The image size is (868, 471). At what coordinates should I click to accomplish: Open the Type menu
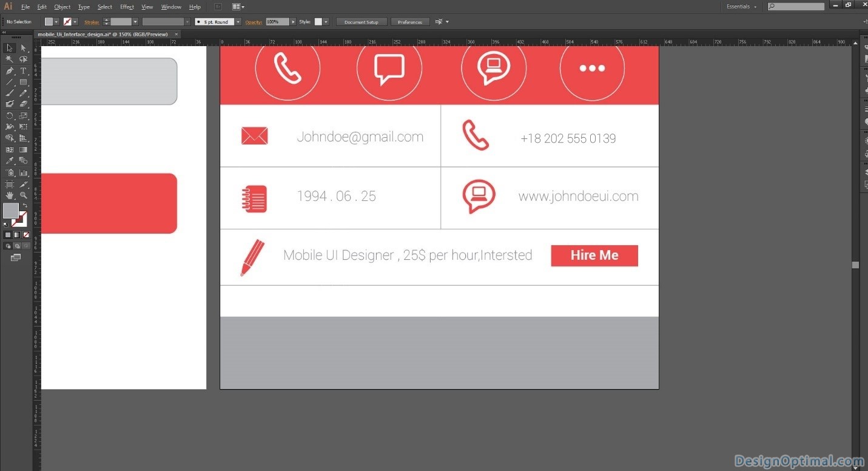point(84,7)
